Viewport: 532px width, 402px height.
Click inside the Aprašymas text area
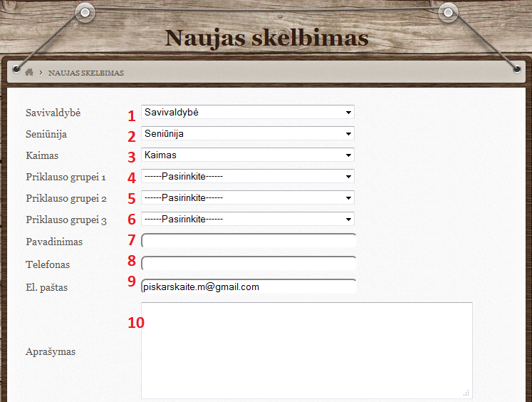(306, 350)
